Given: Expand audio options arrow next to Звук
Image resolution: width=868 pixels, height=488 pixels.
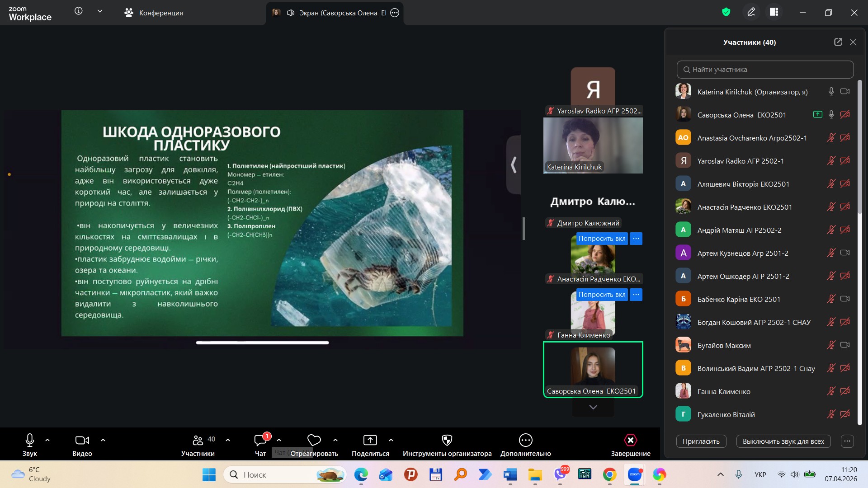Looking at the screenshot, I should pyautogui.click(x=47, y=440).
